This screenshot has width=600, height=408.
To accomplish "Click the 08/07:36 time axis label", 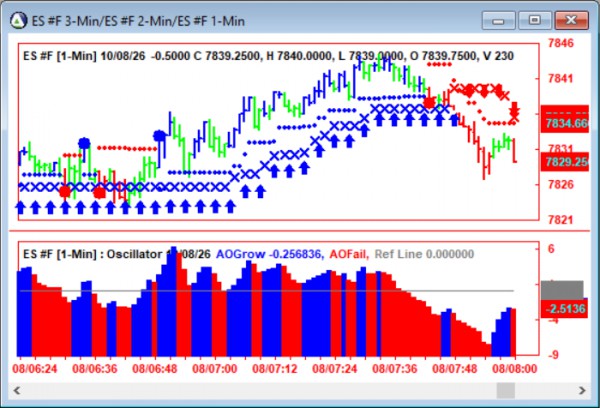I will pos(395,369).
